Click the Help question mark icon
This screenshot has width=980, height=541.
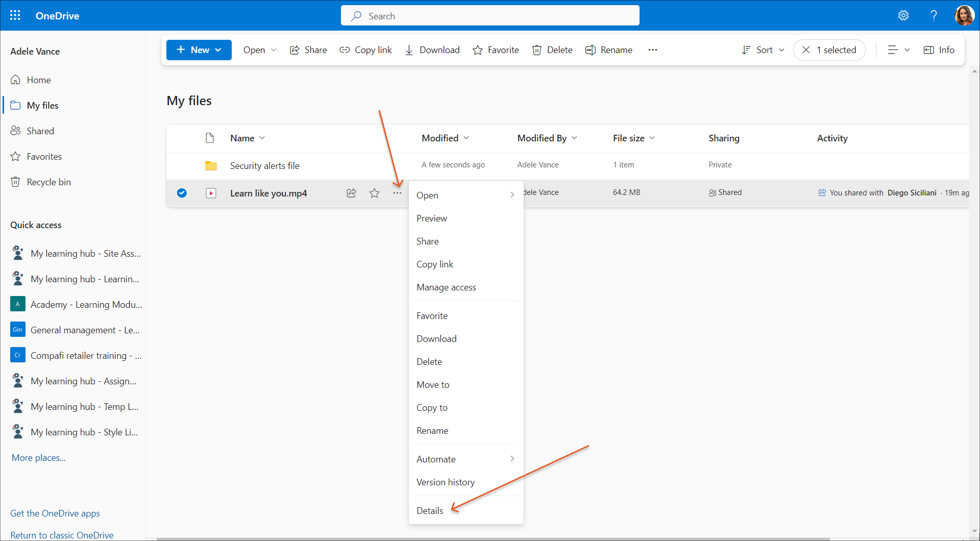pyautogui.click(x=934, y=15)
